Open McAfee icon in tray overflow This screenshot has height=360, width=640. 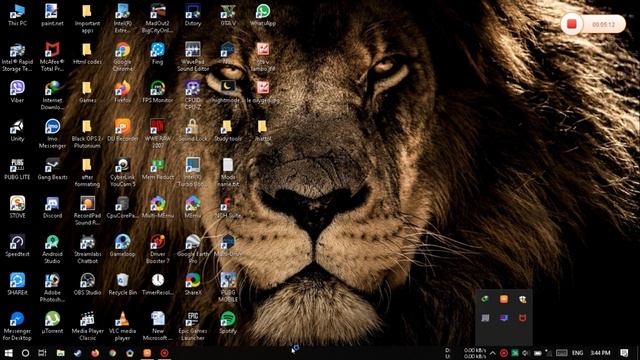pos(522,318)
